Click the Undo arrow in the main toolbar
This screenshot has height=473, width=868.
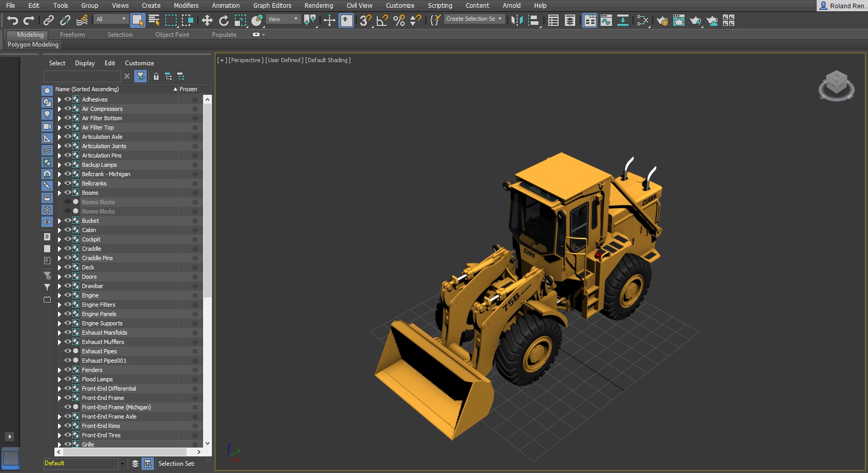12,20
